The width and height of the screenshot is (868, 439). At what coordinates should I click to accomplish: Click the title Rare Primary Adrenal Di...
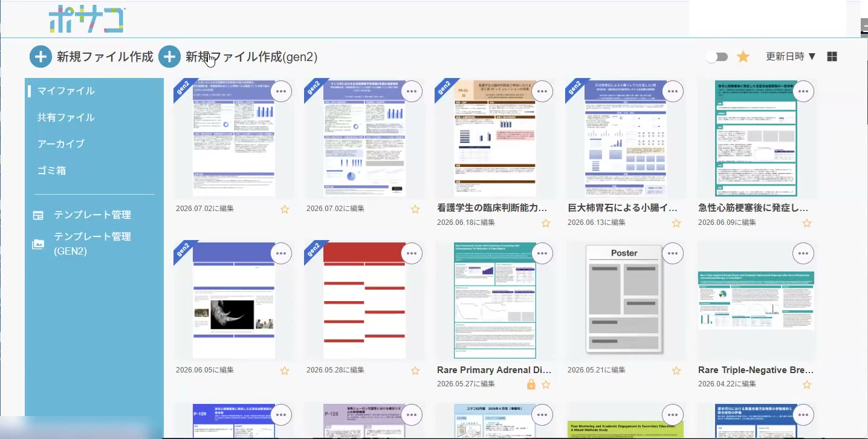(494, 370)
